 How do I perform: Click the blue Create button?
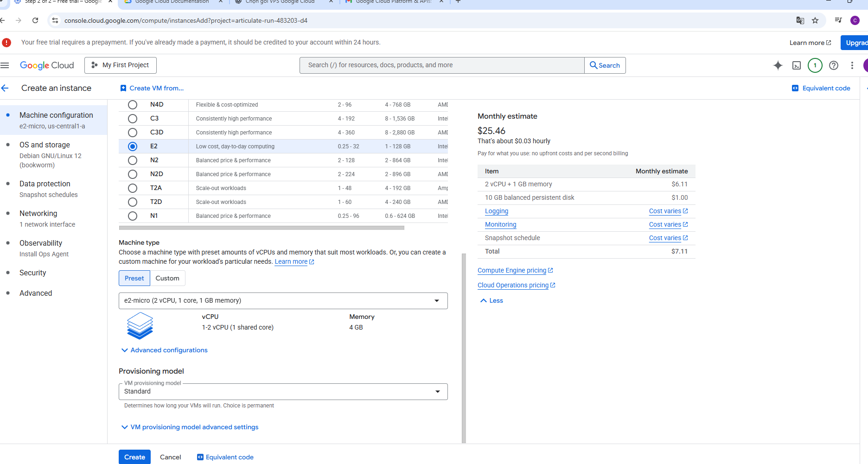point(134,457)
